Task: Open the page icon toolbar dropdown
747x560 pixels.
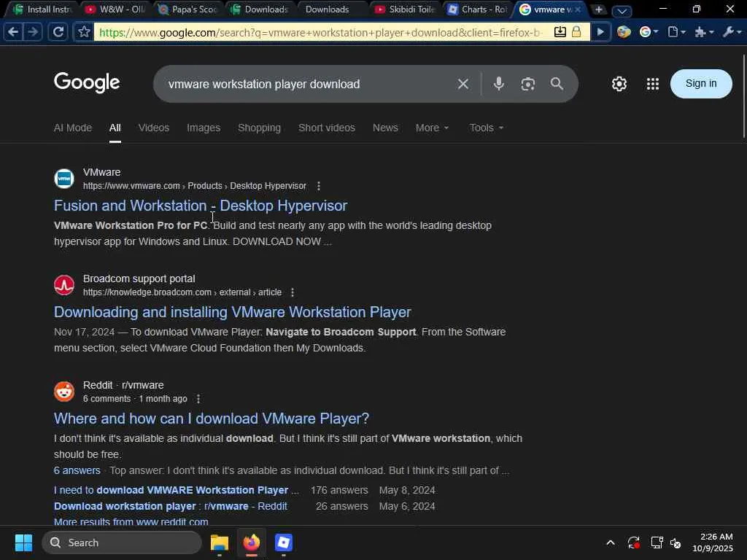Action: point(676,32)
